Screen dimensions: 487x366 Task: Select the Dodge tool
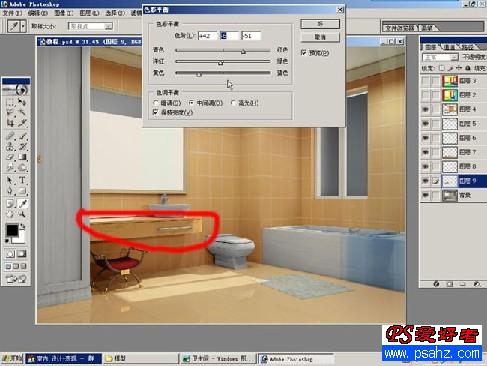click(22, 167)
